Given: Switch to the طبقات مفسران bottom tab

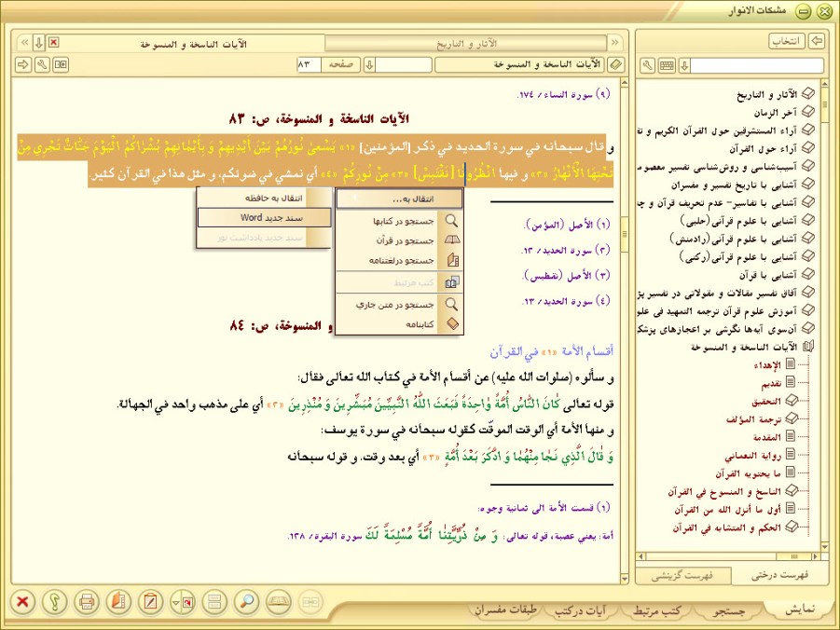Looking at the screenshot, I should coord(505,610).
